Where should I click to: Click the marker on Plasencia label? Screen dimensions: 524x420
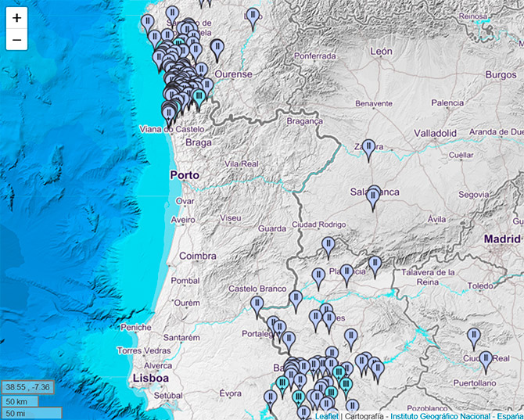[347, 273]
